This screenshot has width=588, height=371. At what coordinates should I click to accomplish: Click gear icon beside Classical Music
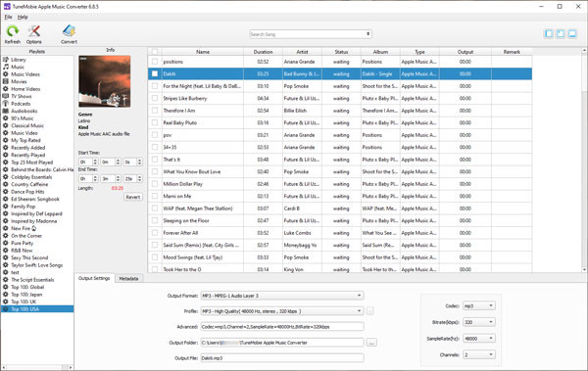pos(6,125)
